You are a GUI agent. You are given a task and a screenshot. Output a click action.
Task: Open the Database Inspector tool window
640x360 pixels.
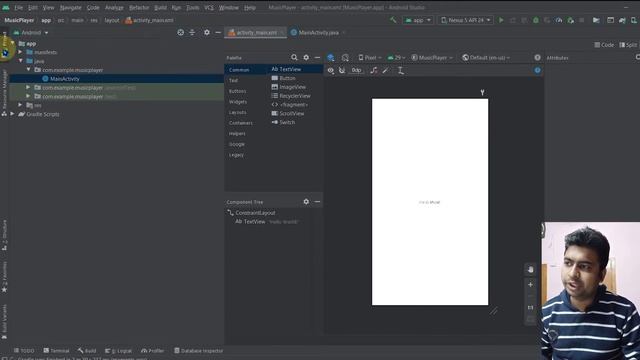pyautogui.click(x=199, y=351)
